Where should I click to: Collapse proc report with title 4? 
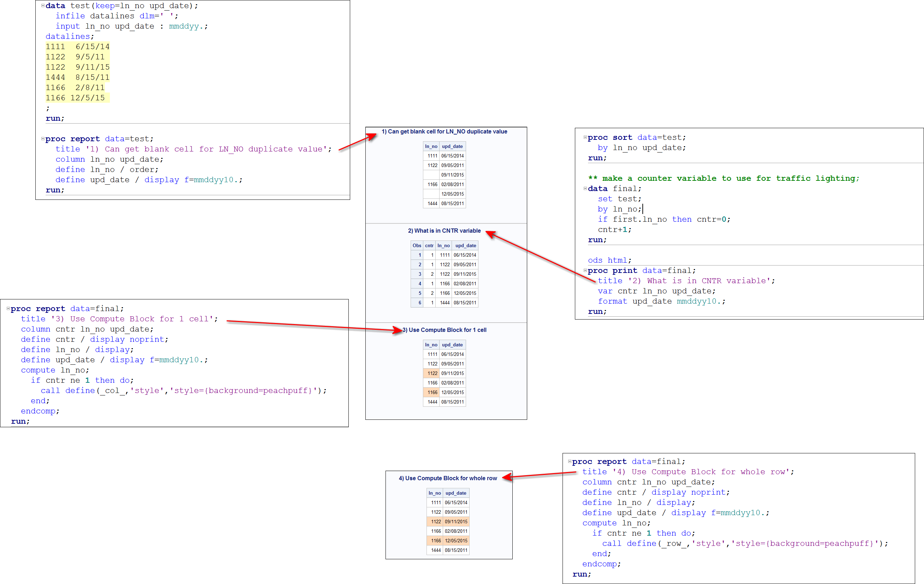click(570, 461)
